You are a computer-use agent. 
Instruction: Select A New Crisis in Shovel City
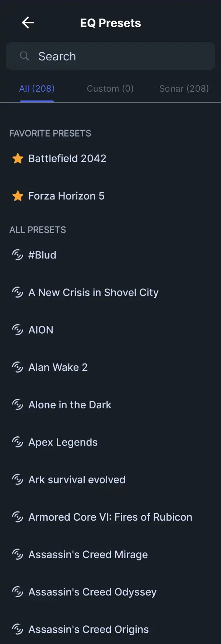pos(110,292)
